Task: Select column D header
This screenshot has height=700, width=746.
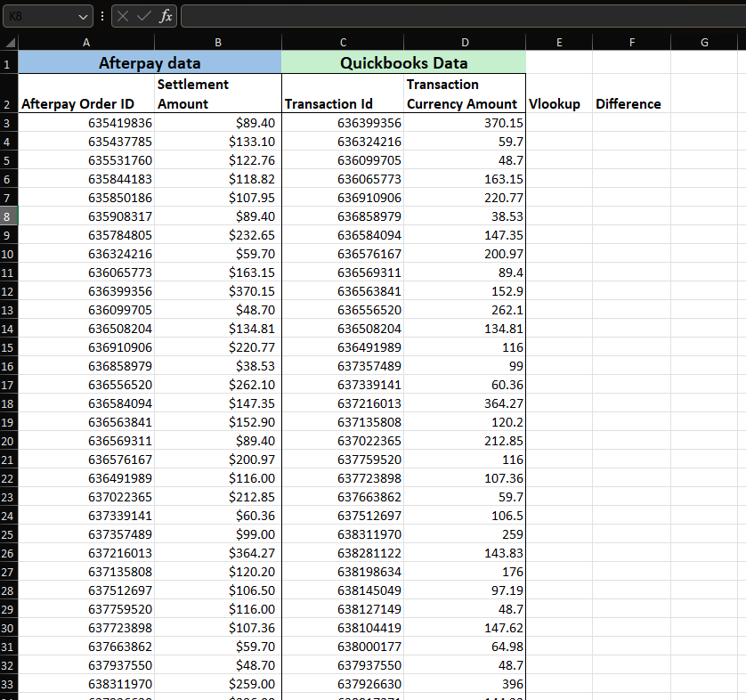Action: [465, 43]
